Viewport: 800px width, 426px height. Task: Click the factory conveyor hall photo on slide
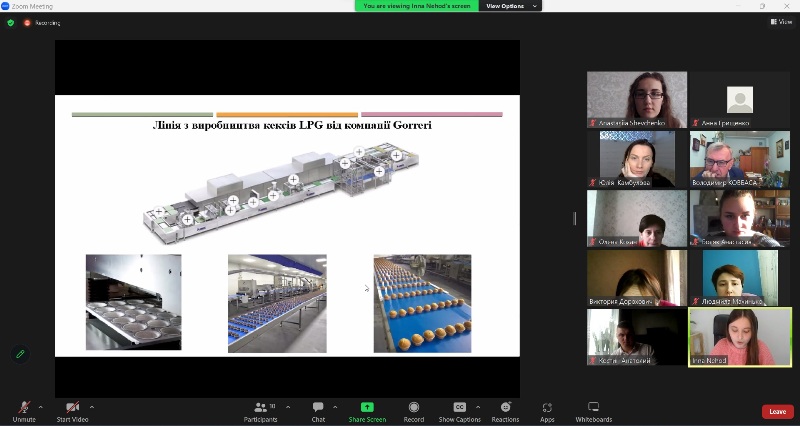tap(277, 304)
